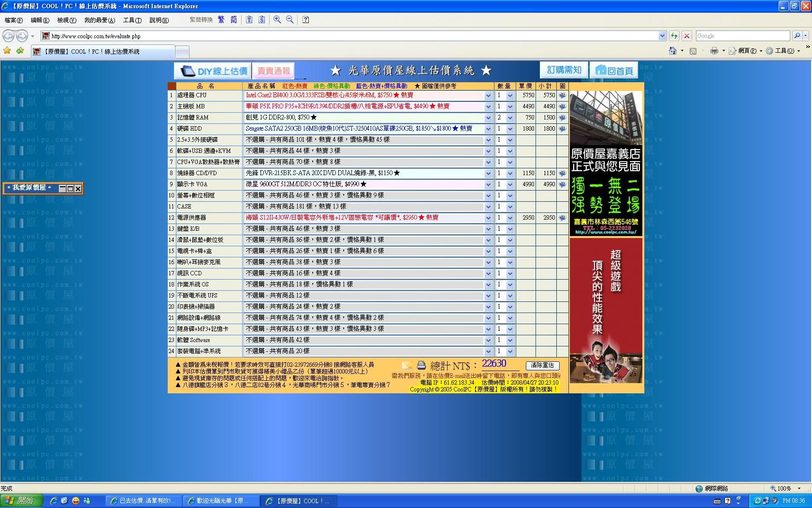Click the Windows 開始 Start button
812x508 pixels.
click(22, 501)
